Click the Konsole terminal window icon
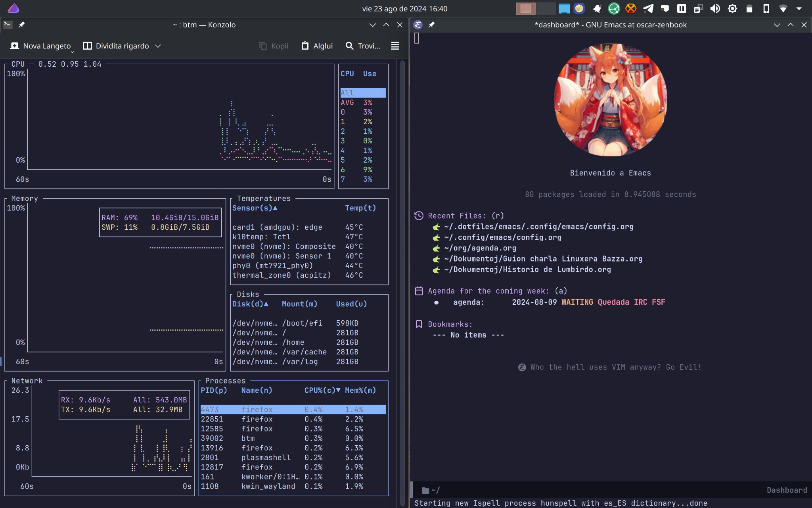Screen dimensions: 812x508 [x=8, y=25]
